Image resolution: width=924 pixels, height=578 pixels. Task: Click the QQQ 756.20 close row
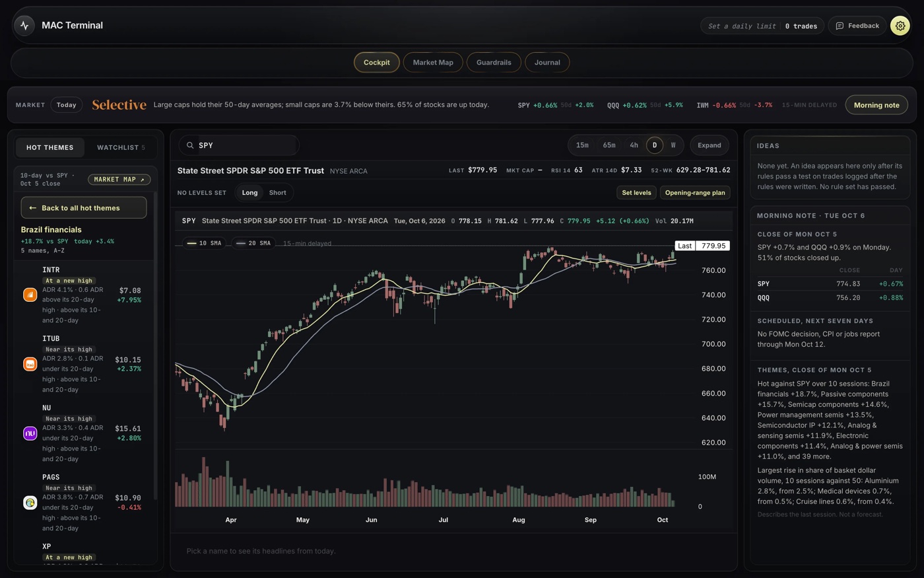point(830,298)
